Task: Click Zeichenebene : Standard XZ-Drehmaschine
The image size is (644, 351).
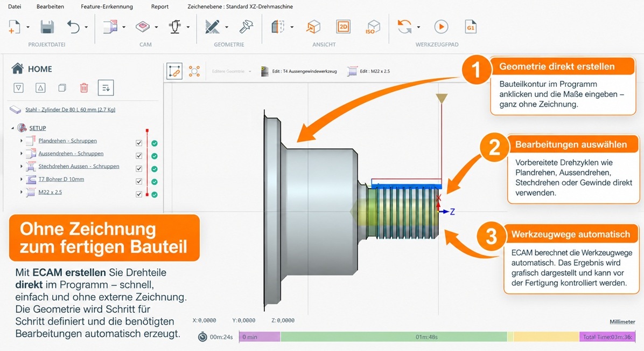Action: click(x=240, y=6)
